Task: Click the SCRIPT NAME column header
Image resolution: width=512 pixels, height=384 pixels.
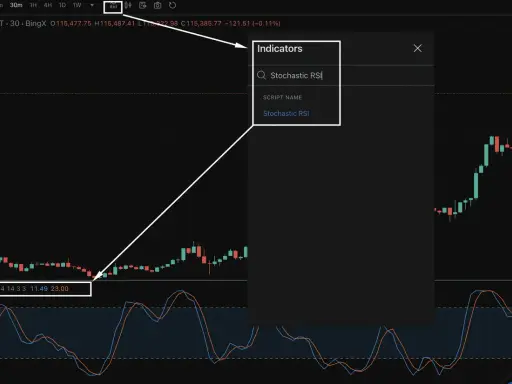Action: 282,97
